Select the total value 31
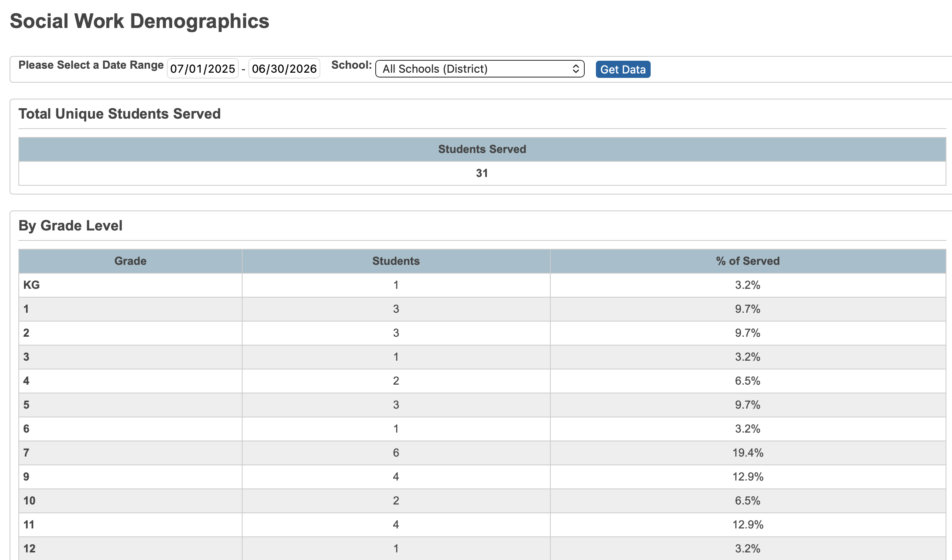This screenshot has width=952, height=560. tap(482, 173)
